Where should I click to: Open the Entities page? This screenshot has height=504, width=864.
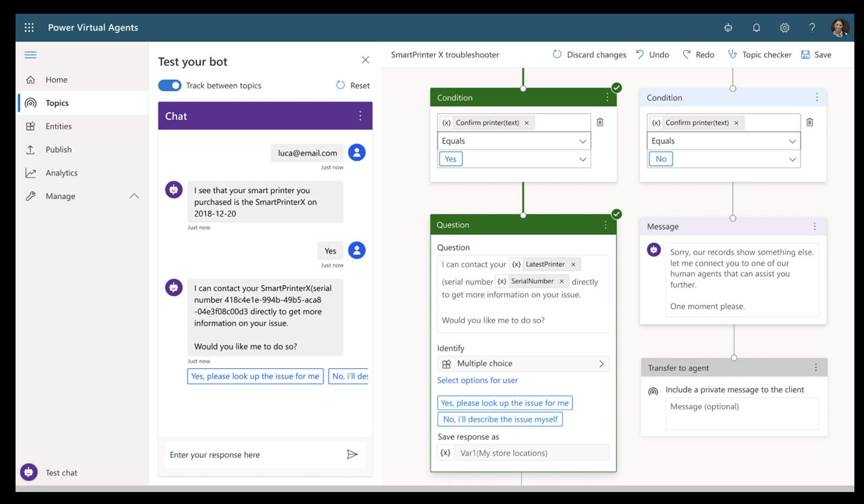point(58,126)
